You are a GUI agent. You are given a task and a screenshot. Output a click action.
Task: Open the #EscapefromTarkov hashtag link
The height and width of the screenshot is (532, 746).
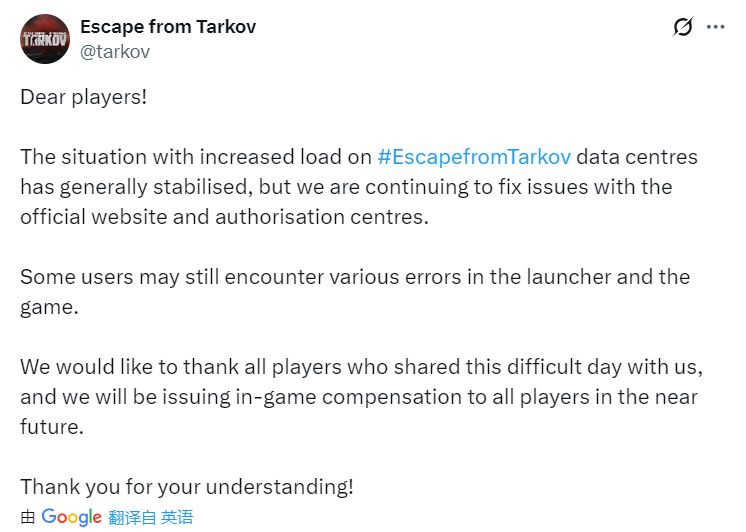(x=474, y=157)
